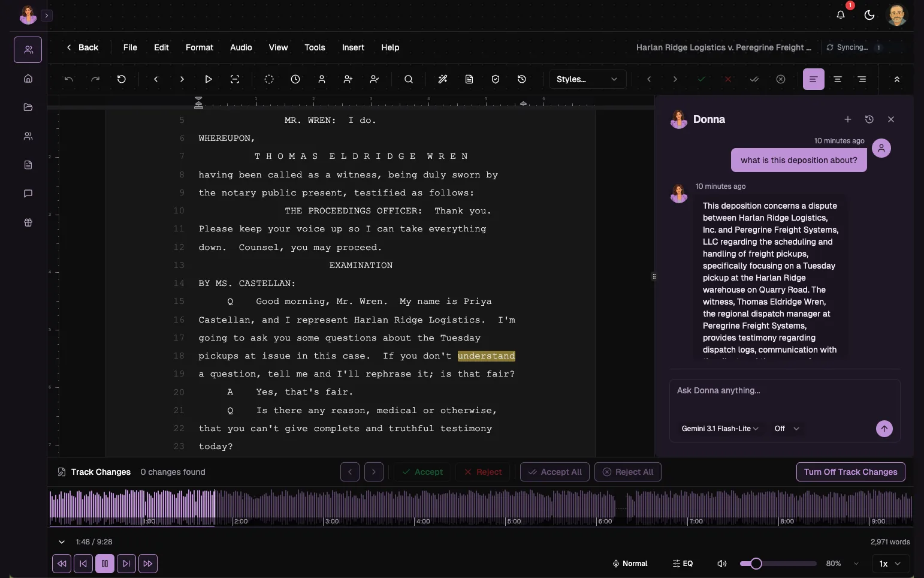Enable center text alignment

[x=838, y=79]
